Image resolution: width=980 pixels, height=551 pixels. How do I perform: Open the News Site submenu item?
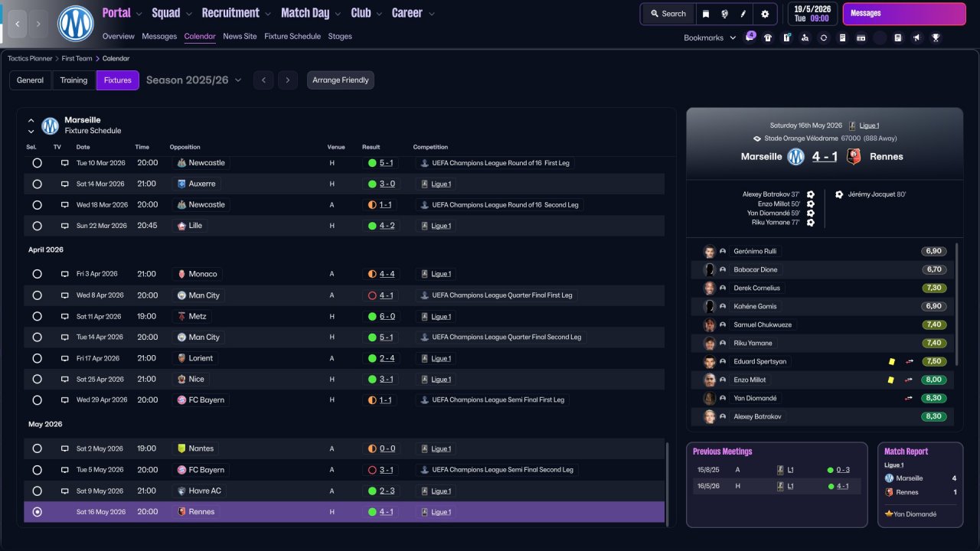click(x=240, y=37)
